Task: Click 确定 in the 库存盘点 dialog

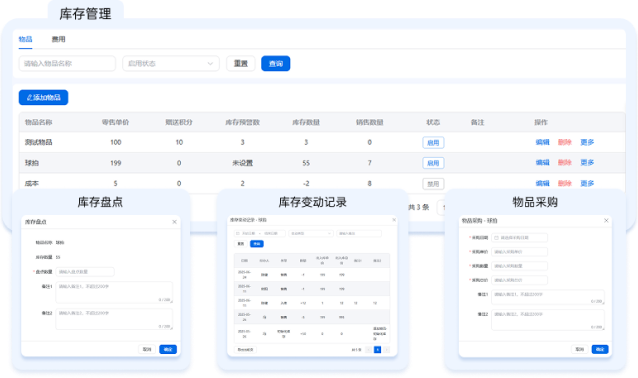Action: (x=168, y=349)
